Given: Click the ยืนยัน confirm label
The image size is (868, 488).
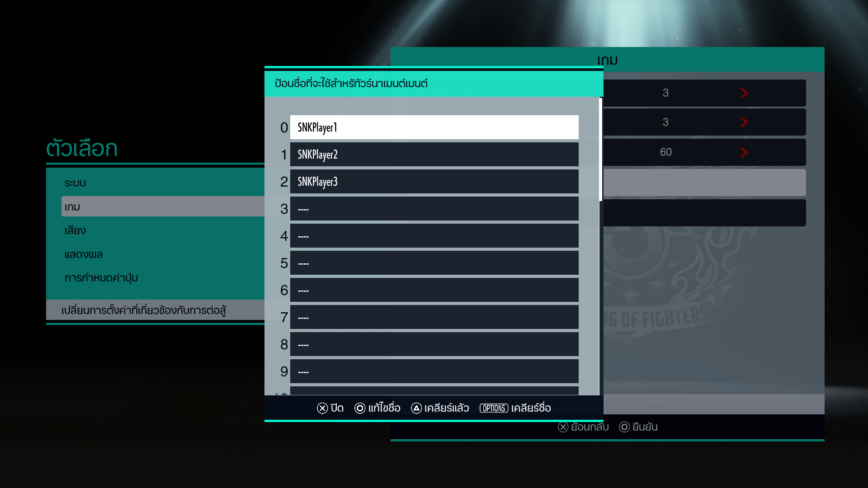Looking at the screenshot, I should click(645, 427).
